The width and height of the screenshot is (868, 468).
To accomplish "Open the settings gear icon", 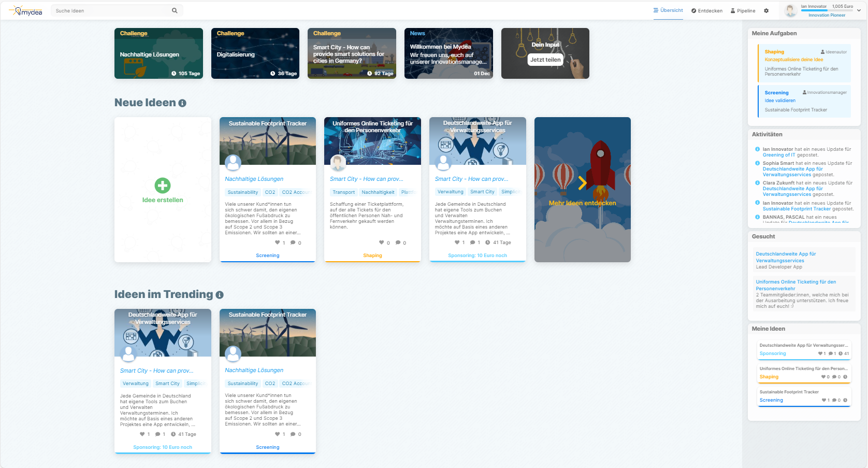I will tap(766, 11).
